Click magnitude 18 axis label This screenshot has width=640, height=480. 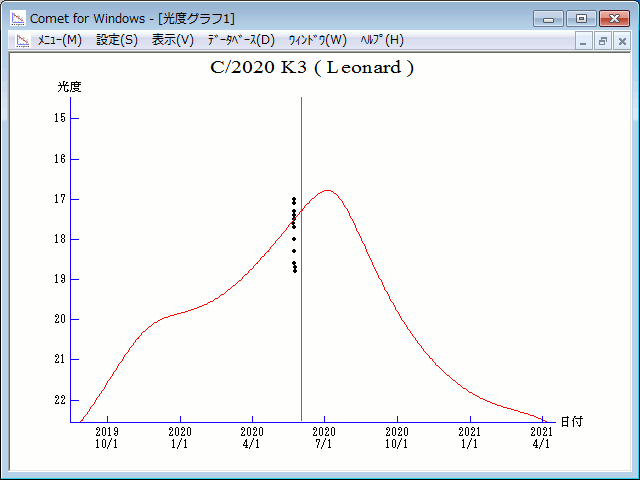pos(60,239)
